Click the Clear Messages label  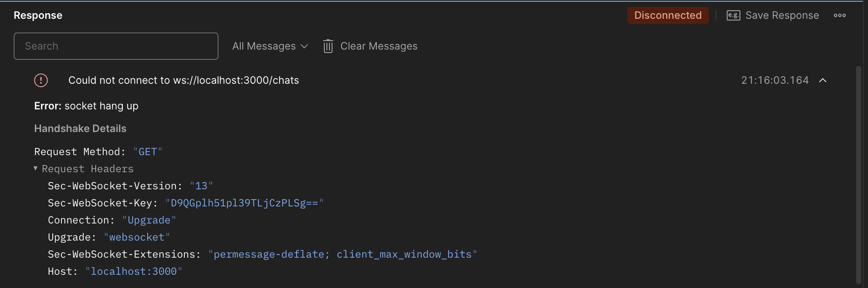tap(379, 46)
